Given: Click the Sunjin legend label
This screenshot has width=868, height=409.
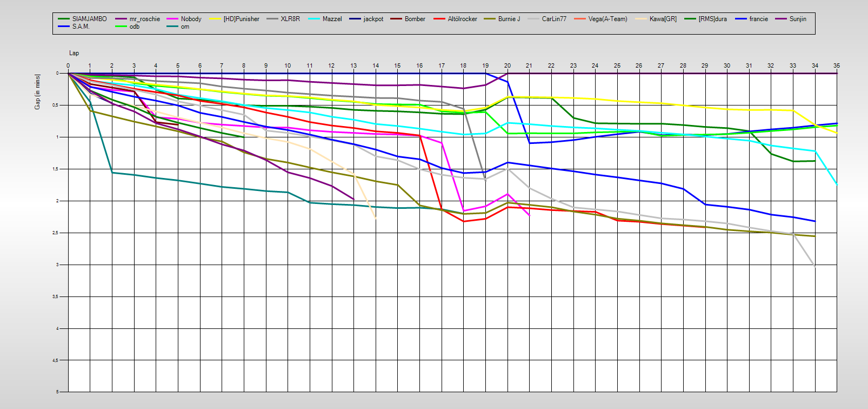Looking at the screenshot, I should pos(798,19).
